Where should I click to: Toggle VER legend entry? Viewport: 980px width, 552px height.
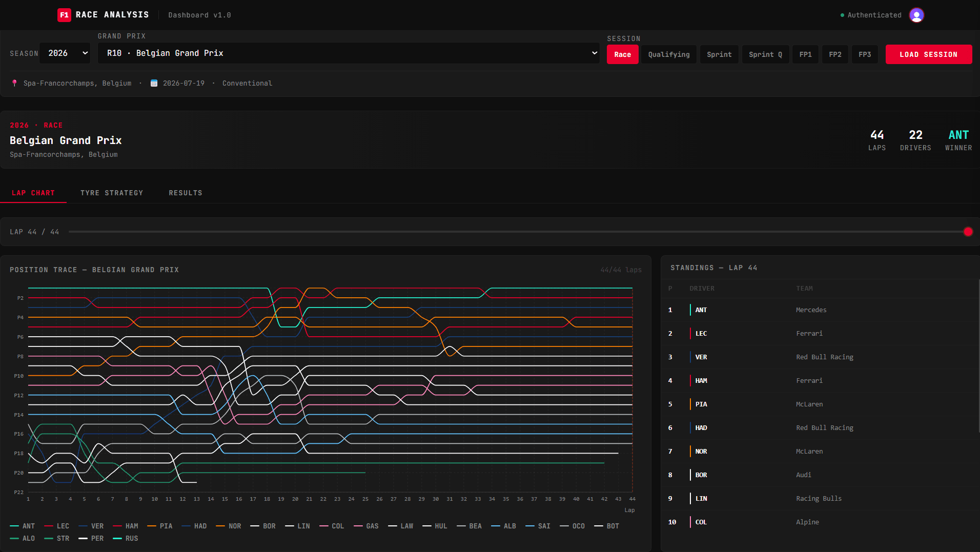(x=91, y=526)
